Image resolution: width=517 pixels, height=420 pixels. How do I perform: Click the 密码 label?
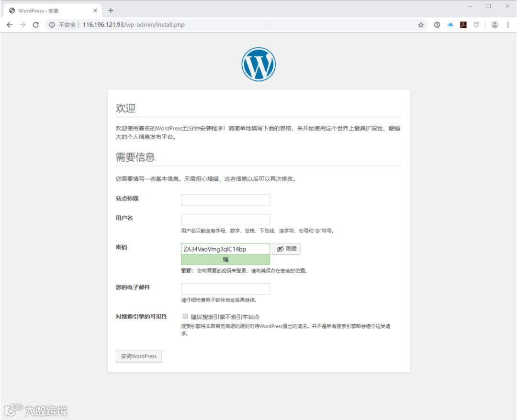point(121,247)
